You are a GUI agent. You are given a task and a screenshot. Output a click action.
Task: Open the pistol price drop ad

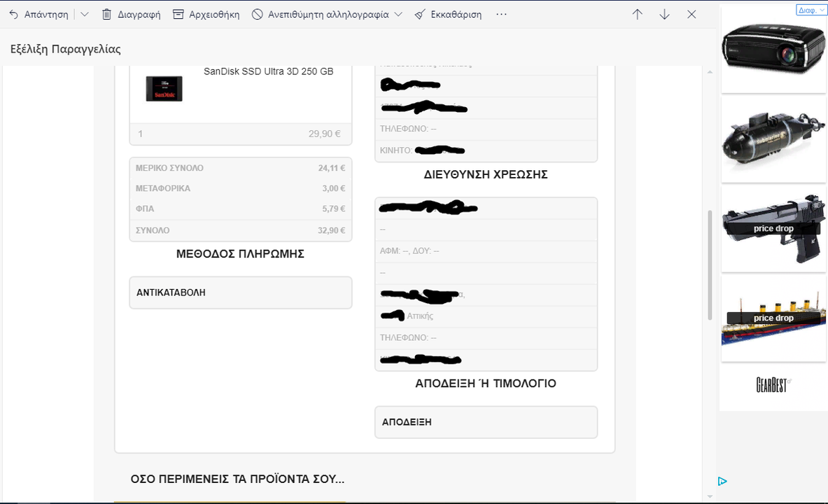click(773, 229)
